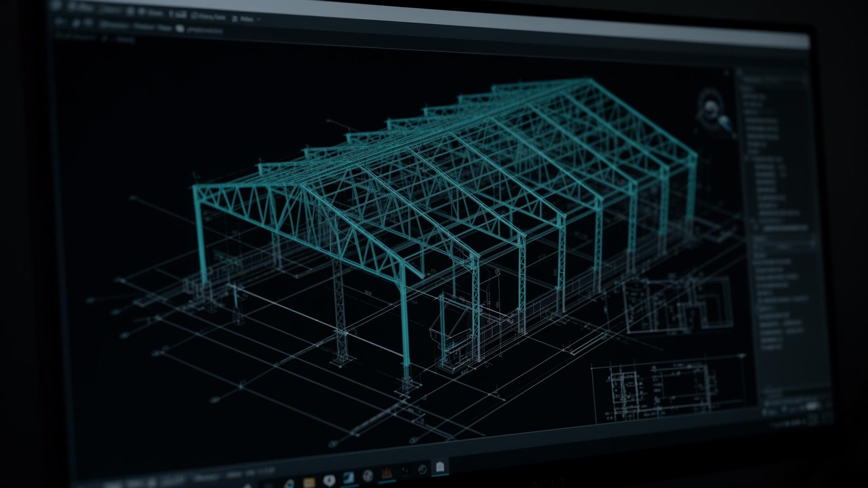This screenshot has width=868, height=488.
Task: Open the dropdown arrow in top toolbar
Action: 259,19
